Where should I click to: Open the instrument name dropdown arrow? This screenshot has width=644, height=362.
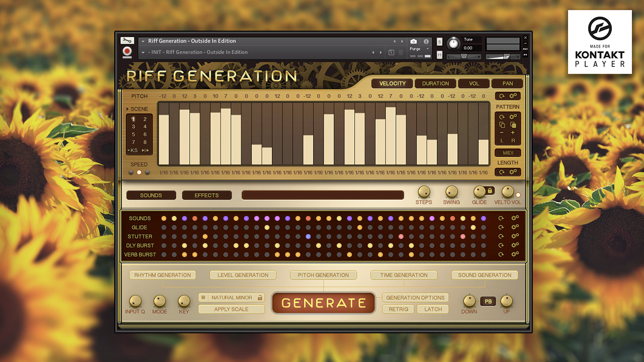click(x=143, y=41)
